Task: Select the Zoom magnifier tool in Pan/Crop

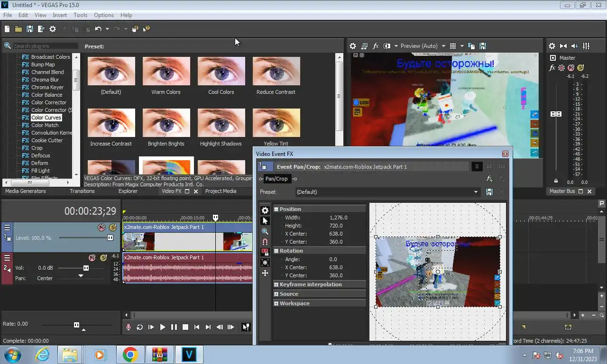Action: pyautogui.click(x=265, y=231)
